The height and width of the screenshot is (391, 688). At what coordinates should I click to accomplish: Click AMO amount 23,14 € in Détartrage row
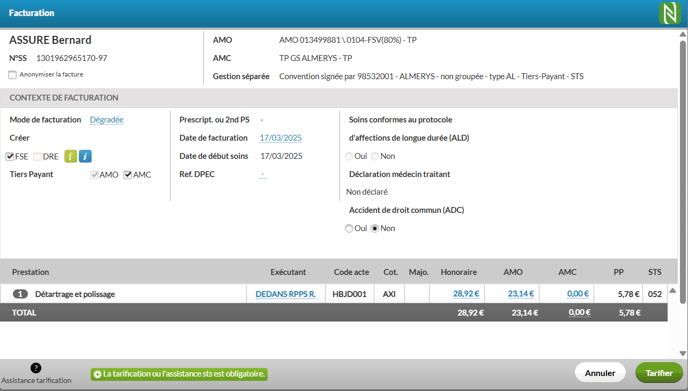point(521,294)
